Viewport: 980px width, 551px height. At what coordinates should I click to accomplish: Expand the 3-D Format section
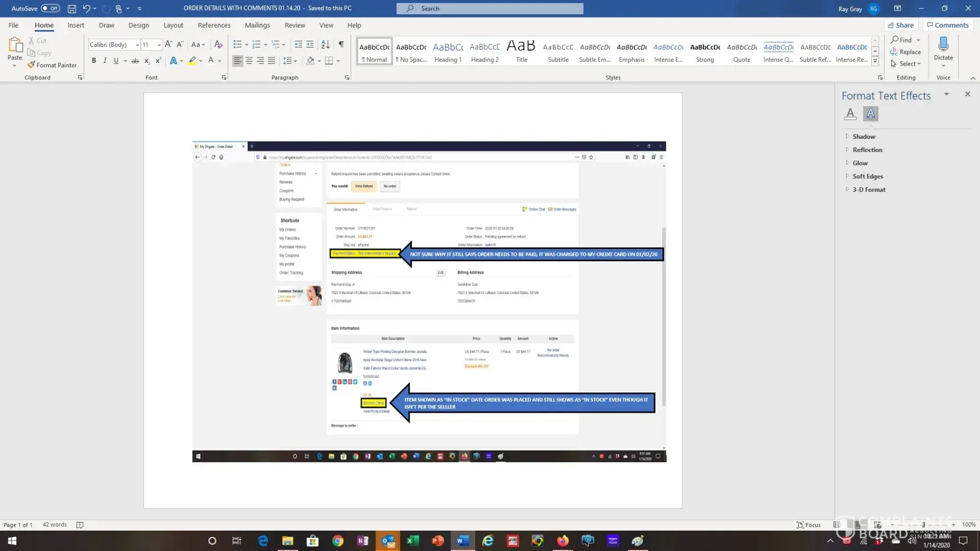tap(869, 189)
